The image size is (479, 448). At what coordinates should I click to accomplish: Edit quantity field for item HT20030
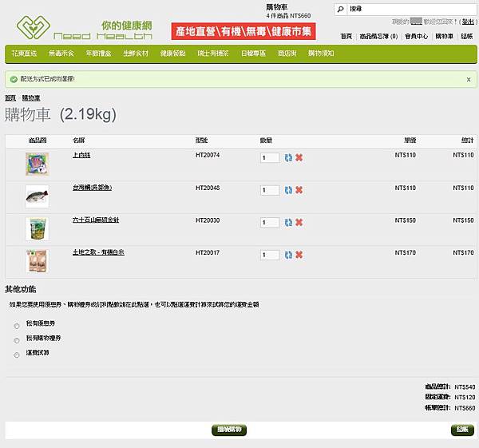pos(270,223)
